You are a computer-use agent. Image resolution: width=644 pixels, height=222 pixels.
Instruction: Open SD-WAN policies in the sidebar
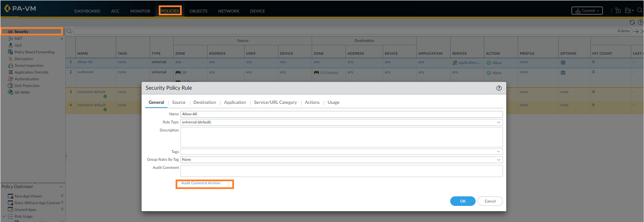click(x=22, y=93)
